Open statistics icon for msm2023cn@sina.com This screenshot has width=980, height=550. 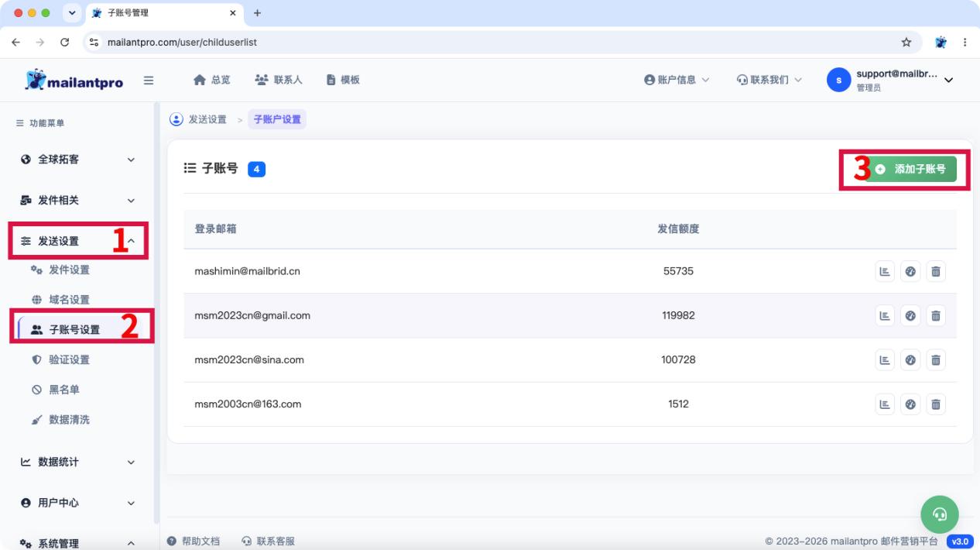[x=885, y=359]
